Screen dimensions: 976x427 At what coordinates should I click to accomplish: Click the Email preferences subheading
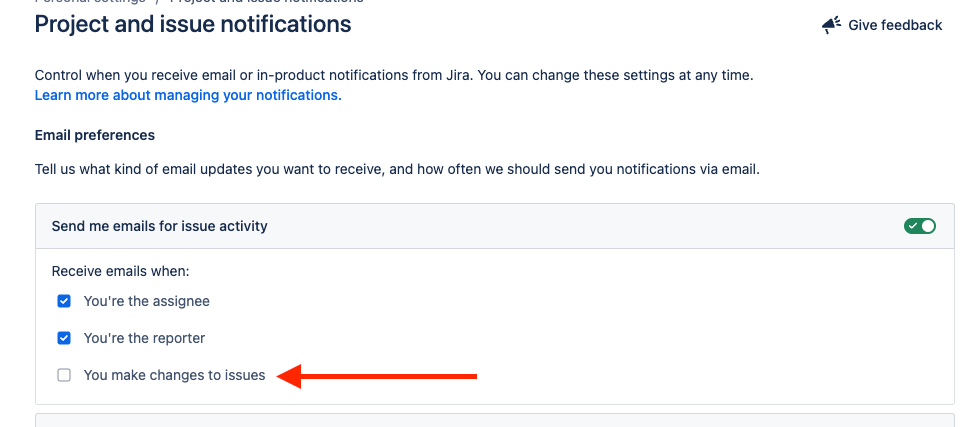95,135
